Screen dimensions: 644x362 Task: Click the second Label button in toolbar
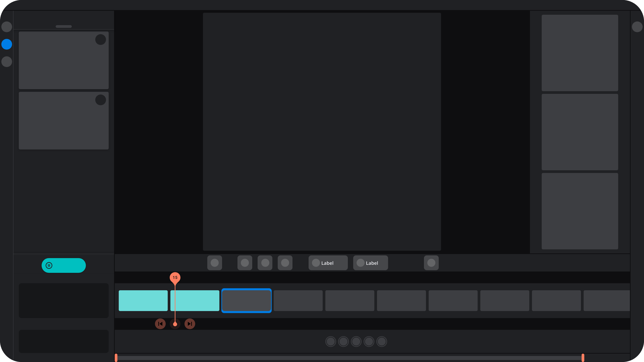[x=370, y=263]
